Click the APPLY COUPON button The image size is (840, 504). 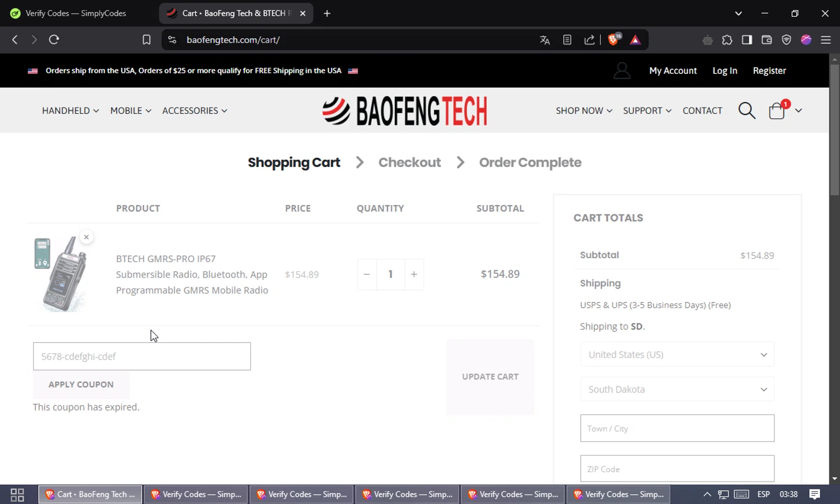coord(81,385)
